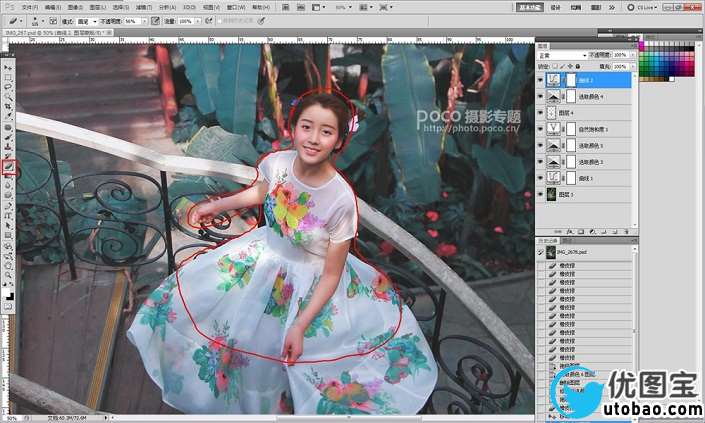Select the Eyedropper tool

pyautogui.click(x=8, y=116)
